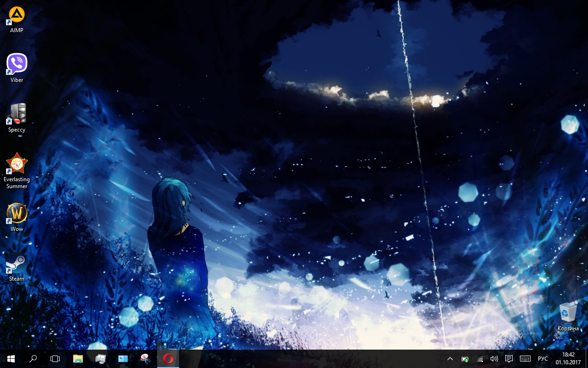Image resolution: width=588 pixels, height=368 pixels.
Task: Open taskbar search magnifier
Action: pyautogui.click(x=33, y=359)
